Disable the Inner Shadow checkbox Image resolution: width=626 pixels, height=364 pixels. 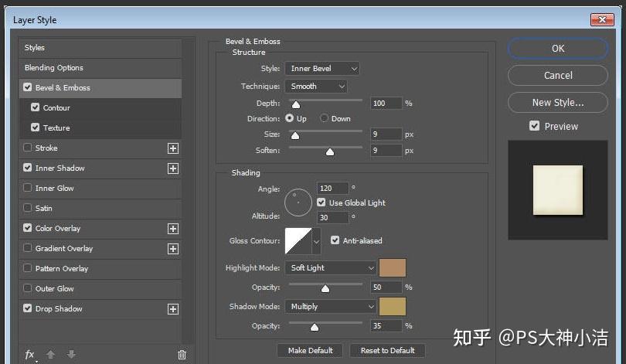click(28, 167)
